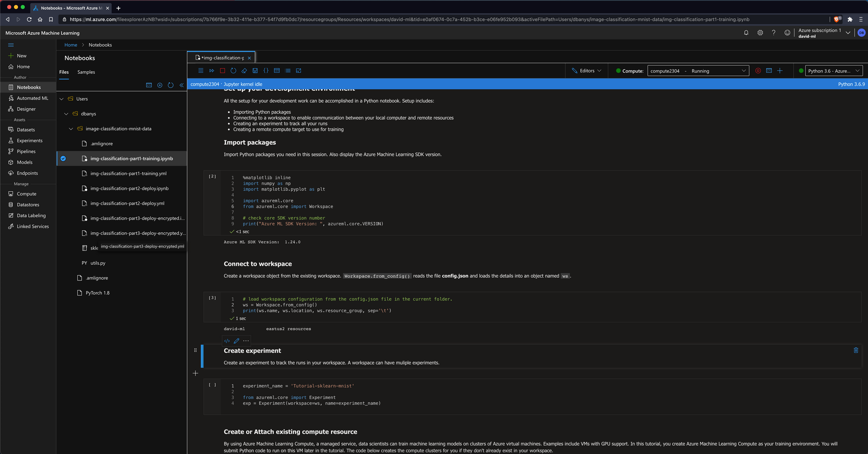Clear all outputs with the eraser icon
The image size is (868, 454).
click(244, 71)
